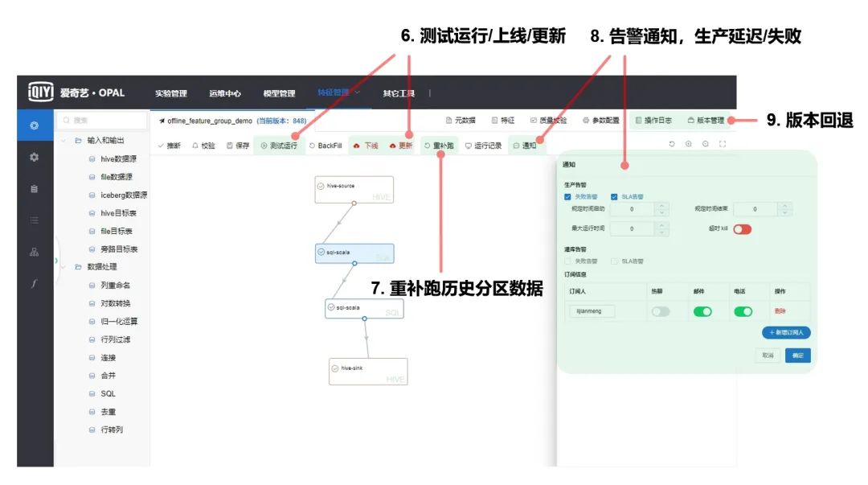Select the hive-sink node on canvas

pyautogui.click(x=368, y=372)
